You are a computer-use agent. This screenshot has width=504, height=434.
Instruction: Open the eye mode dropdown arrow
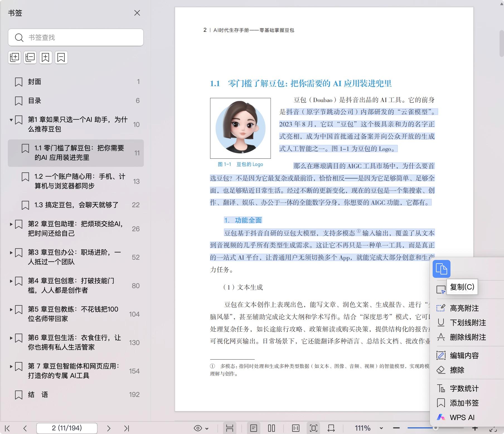coord(207,428)
